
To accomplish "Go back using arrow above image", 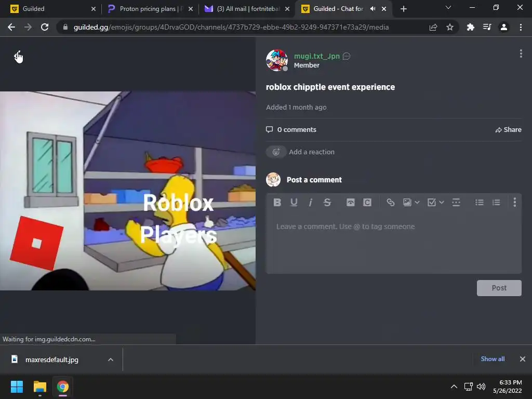I will point(18,56).
